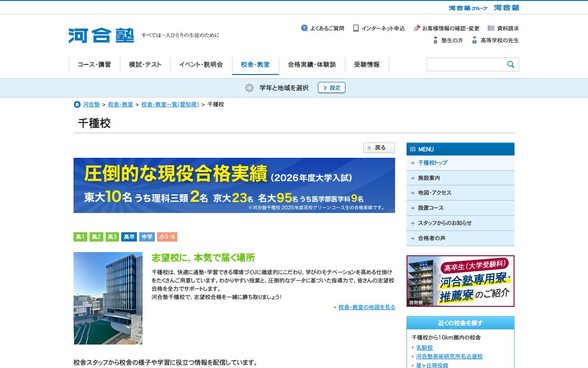The width and height of the screenshot is (588, 368).
Task: Open イベント・説明会 menu
Action: (201, 64)
